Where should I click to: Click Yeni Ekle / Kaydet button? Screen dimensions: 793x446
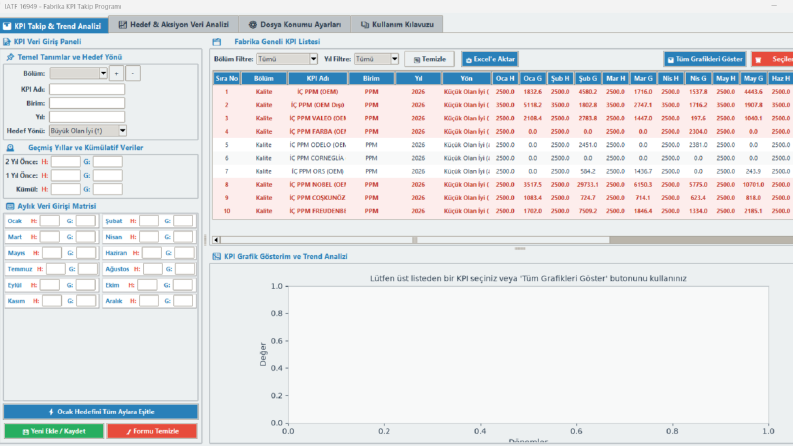click(x=54, y=431)
